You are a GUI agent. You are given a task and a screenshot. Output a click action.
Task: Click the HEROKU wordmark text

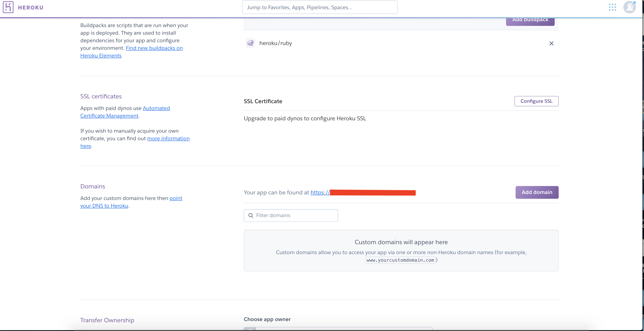pos(31,8)
